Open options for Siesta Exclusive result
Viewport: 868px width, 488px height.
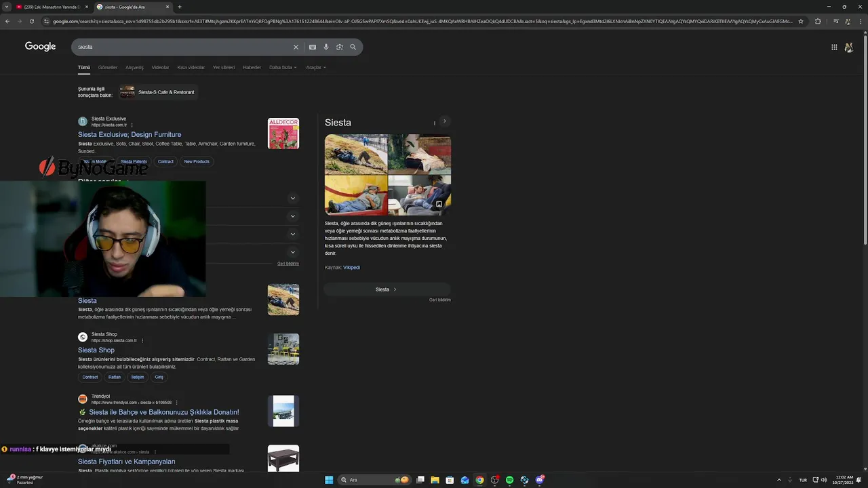tap(132, 125)
